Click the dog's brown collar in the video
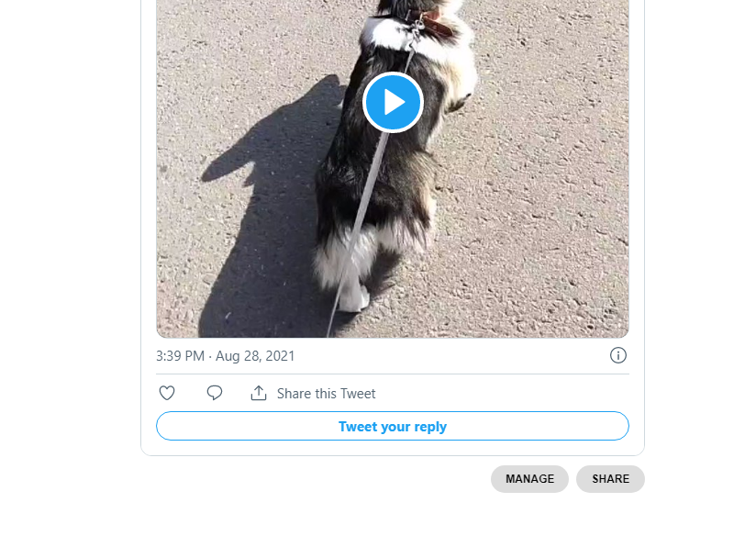 [437, 28]
